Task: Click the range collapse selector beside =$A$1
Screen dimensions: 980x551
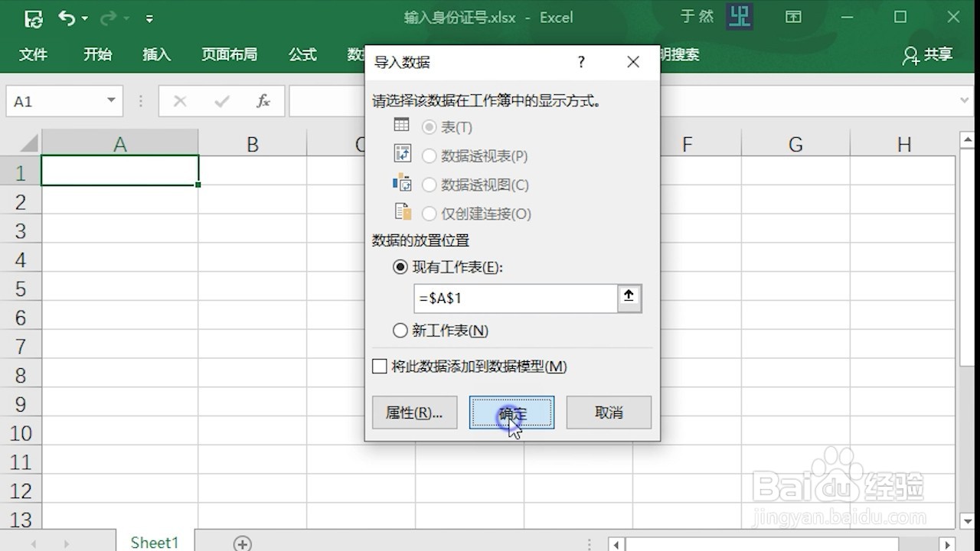Action: click(x=629, y=298)
